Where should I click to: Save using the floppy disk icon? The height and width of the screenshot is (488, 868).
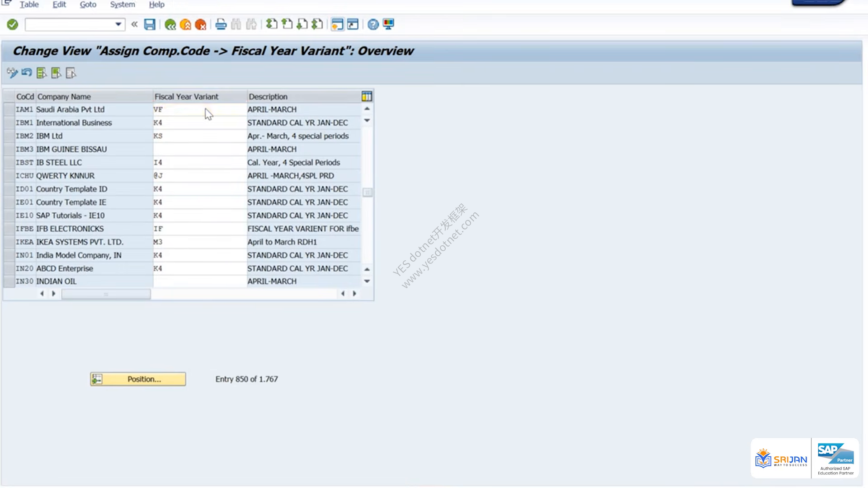(x=150, y=24)
